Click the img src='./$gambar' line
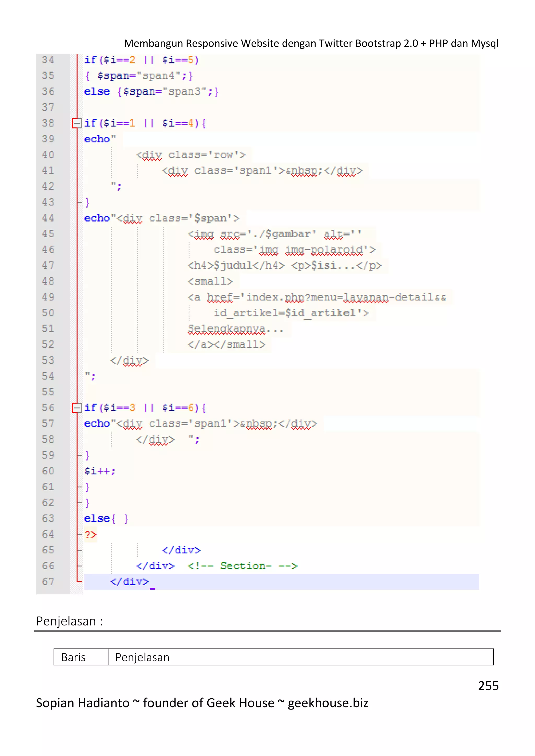The height and width of the screenshot is (756, 535). coord(275,234)
